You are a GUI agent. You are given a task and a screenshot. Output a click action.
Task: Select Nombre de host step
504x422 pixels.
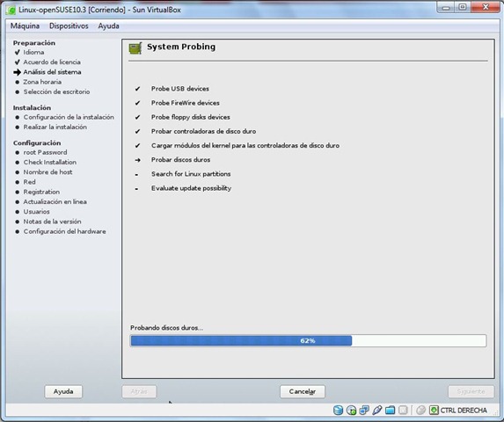pos(47,172)
